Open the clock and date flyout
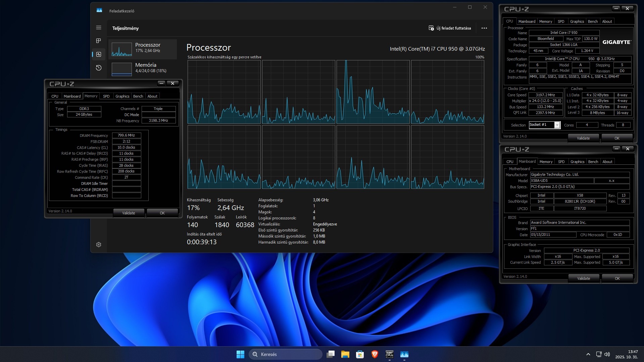Image resolution: width=644 pixels, height=362 pixels. pyautogui.click(x=627, y=354)
